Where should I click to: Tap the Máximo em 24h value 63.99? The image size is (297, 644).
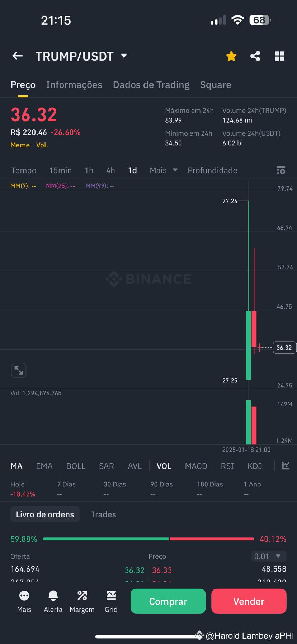[x=173, y=120]
